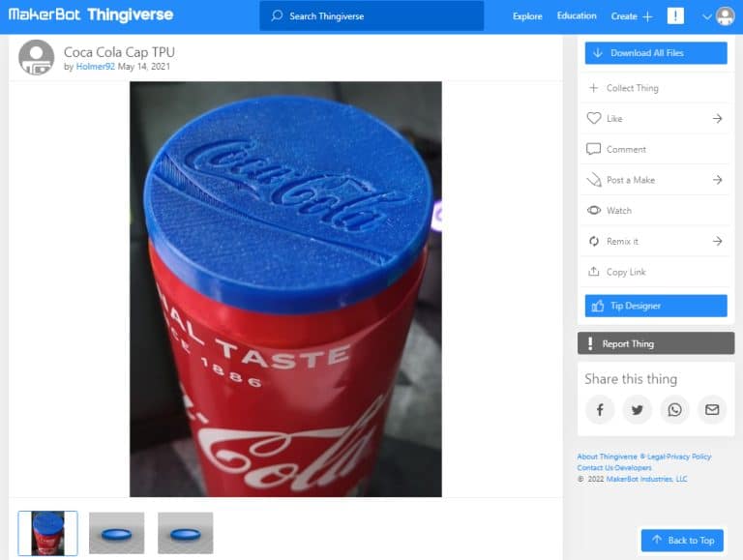Viewport: 743px width, 560px height.
Task: Open Privacy Policy link
Action: pos(689,457)
